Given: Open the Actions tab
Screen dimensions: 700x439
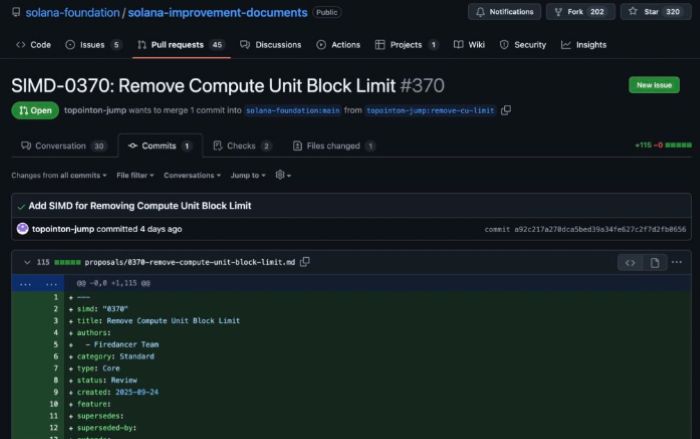Looking at the screenshot, I should coord(338,45).
